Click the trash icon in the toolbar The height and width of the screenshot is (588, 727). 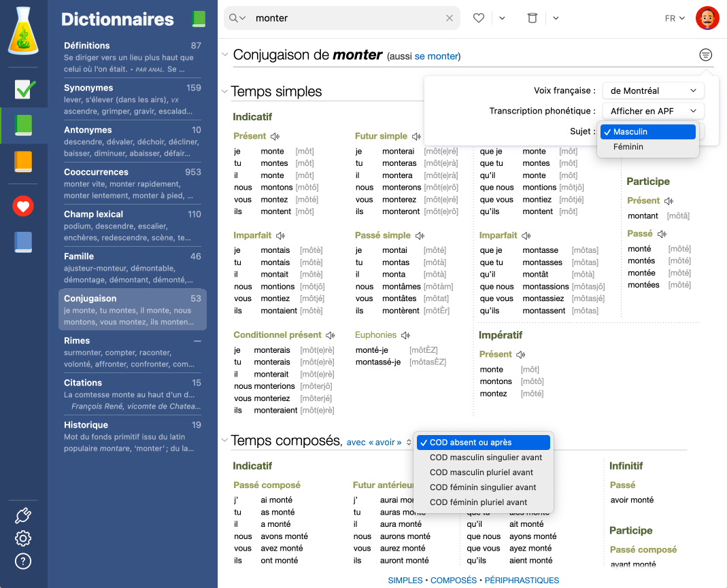[x=532, y=18]
